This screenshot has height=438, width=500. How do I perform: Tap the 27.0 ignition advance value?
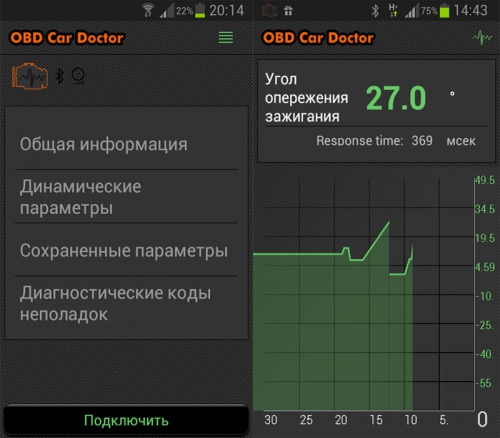(x=396, y=98)
